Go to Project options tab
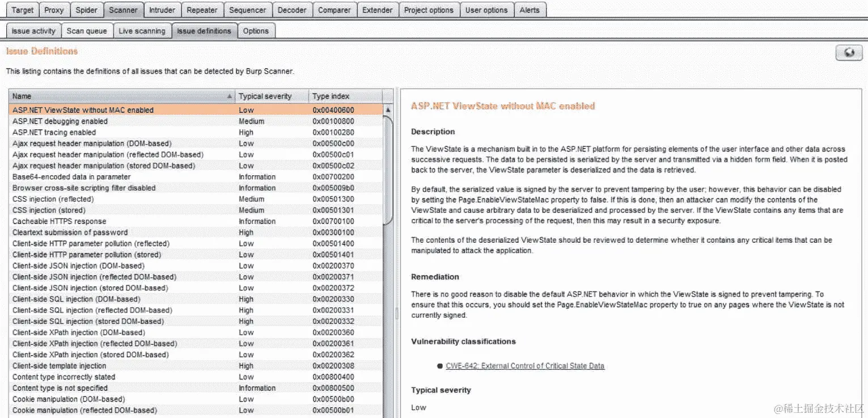 (x=429, y=10)
